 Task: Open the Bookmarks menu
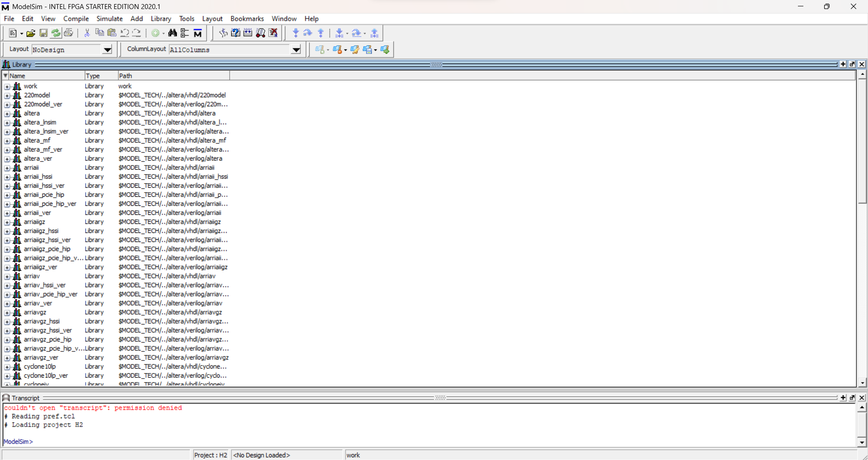point(247,19)
